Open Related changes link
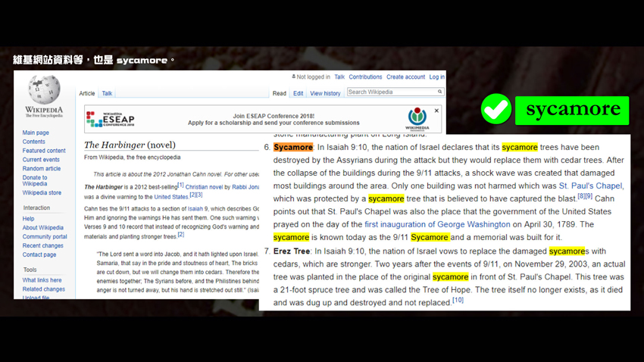Viewport: 644px width, 362px height. pyautogui.click(x=43, y=289)
